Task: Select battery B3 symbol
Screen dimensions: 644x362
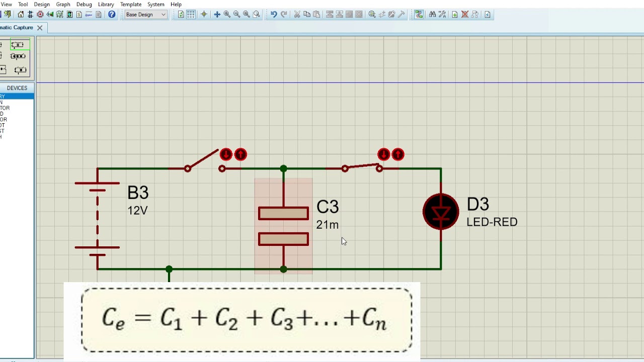Action: [x=97, y=219]
